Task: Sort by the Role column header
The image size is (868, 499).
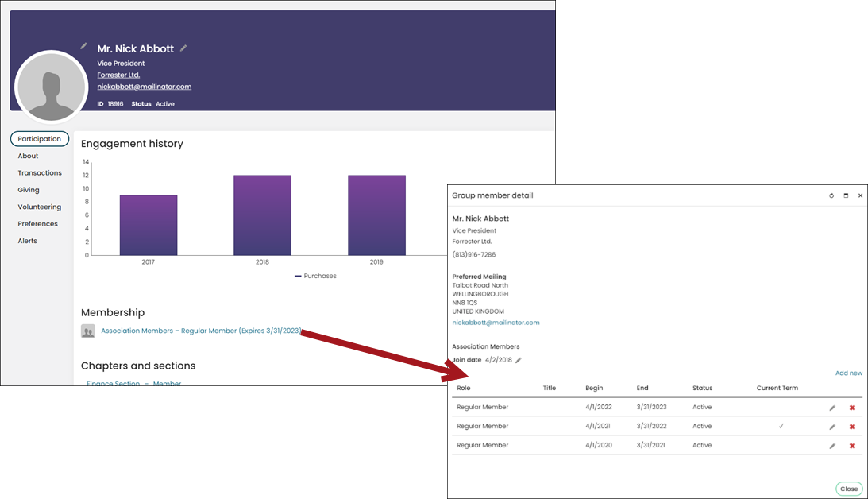Action: pos(463,389)
